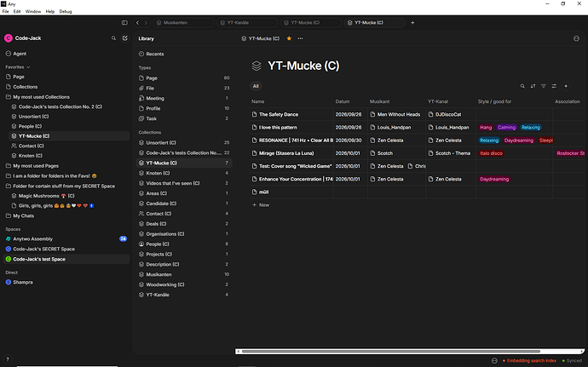Open the sort icon above the table
This screenshot has height=367, width=588.
[533, 86]
